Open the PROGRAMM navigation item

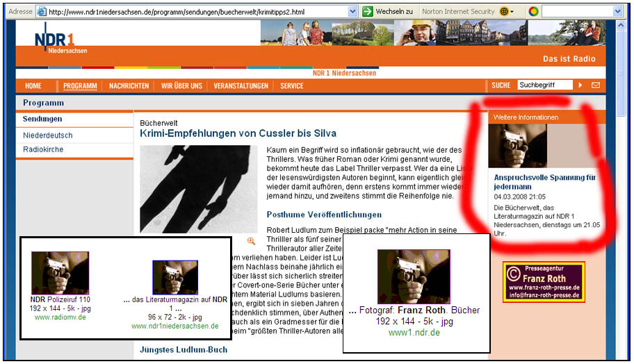tap(80, 85)
